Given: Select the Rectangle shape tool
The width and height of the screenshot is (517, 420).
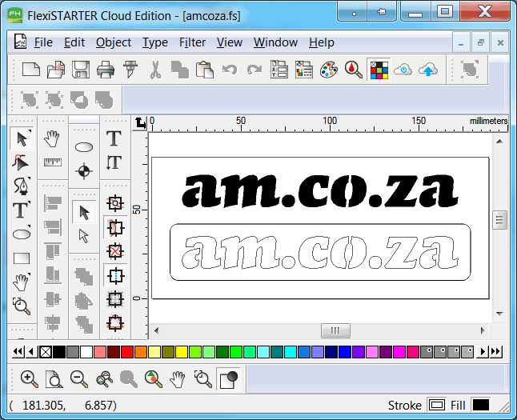Looking at the screenshot, I should coord(22,258).
